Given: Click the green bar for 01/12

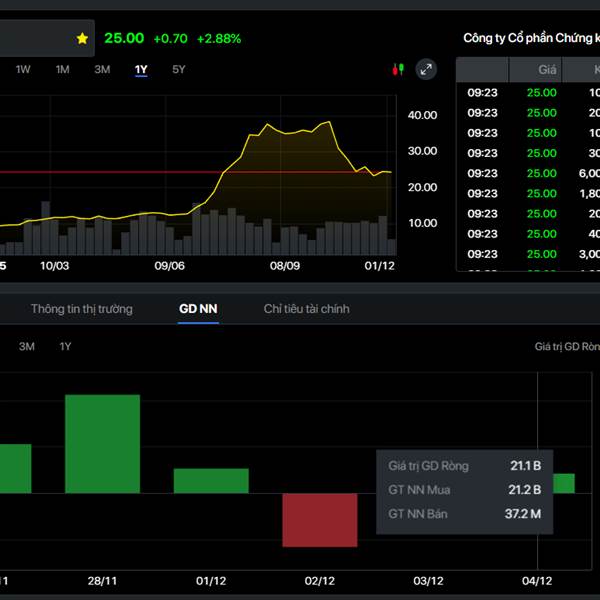Looking at the screenshot, I should pyautogui.click(x=210, y=481).
